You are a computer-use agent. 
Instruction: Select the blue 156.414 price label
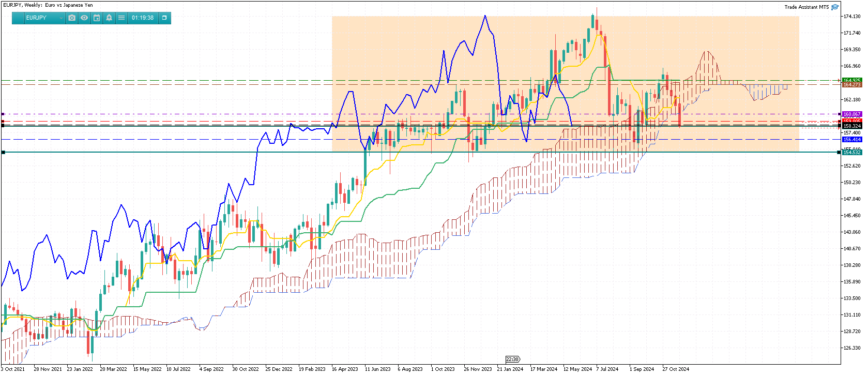pos(852,140)
